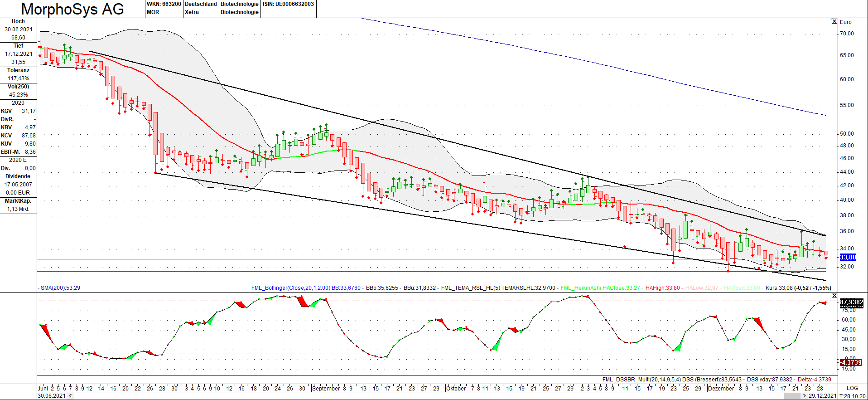Click the Dezember month label on timeline
Image resolution: width=868 pixels, height=400 pixels.
721,388
